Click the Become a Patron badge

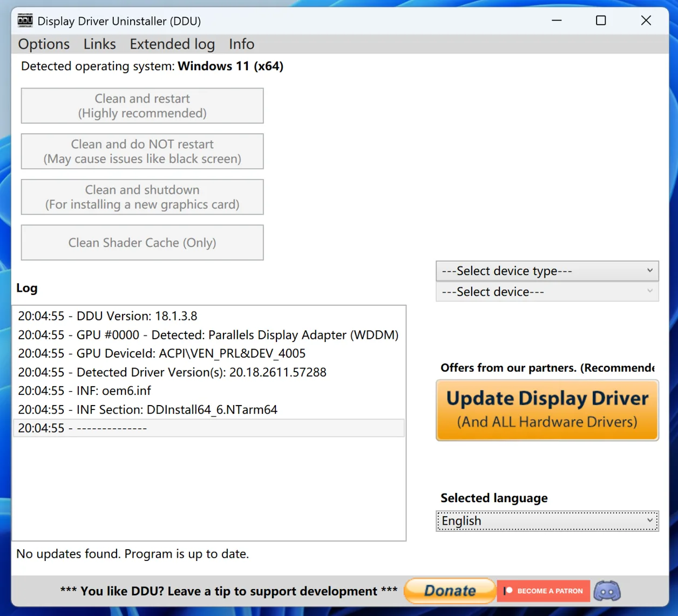pyautogui.click(x=543, y=591)
